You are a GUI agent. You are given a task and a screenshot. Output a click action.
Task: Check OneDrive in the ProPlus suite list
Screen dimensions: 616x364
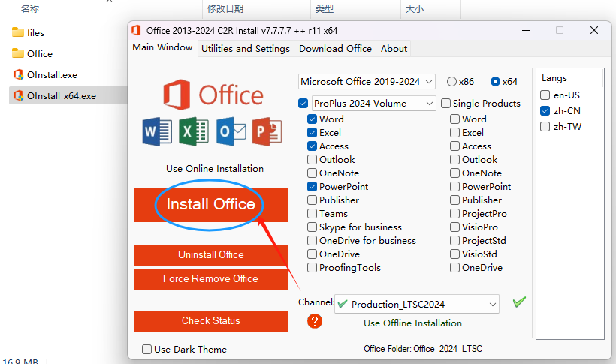click(x=312, y=254)
